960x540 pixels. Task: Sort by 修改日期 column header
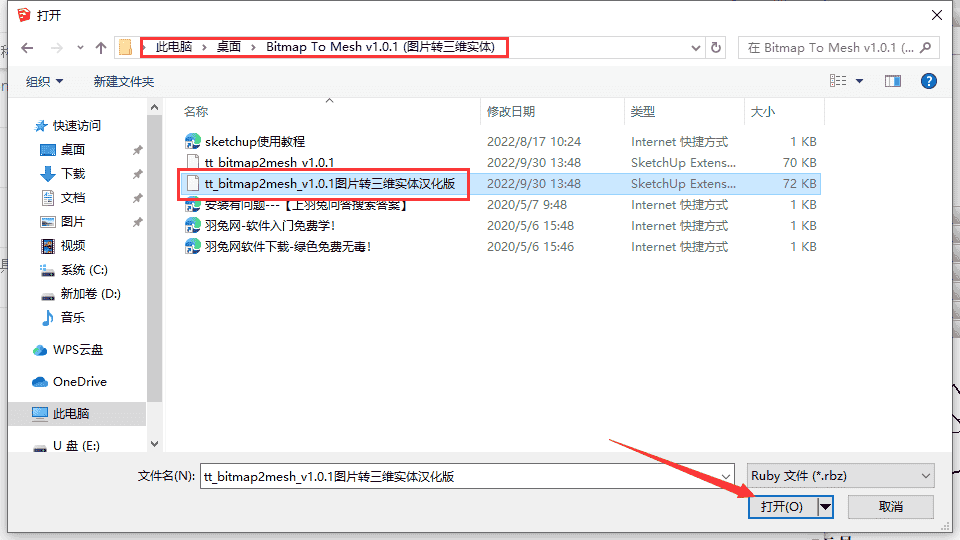(511, 111)
